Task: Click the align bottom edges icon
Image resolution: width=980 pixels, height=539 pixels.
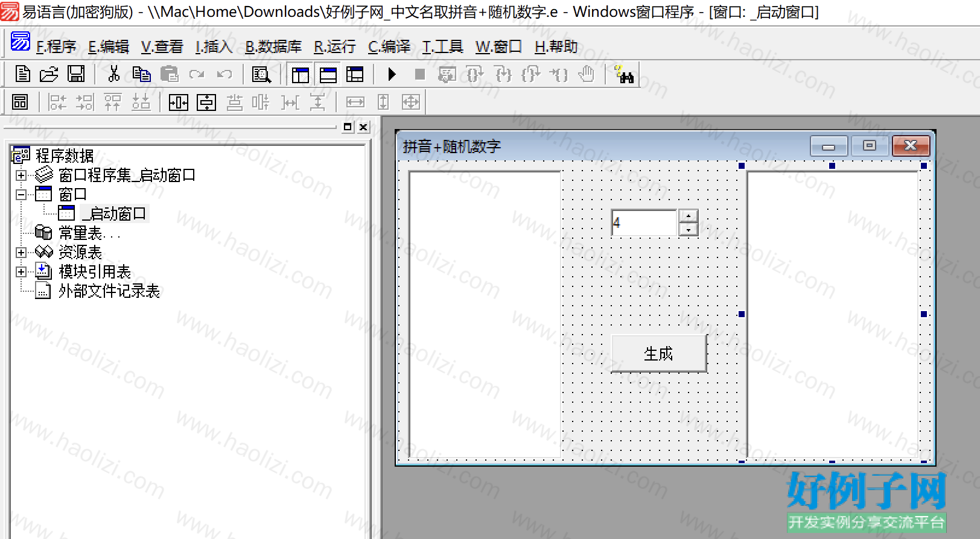Action: 141,102
